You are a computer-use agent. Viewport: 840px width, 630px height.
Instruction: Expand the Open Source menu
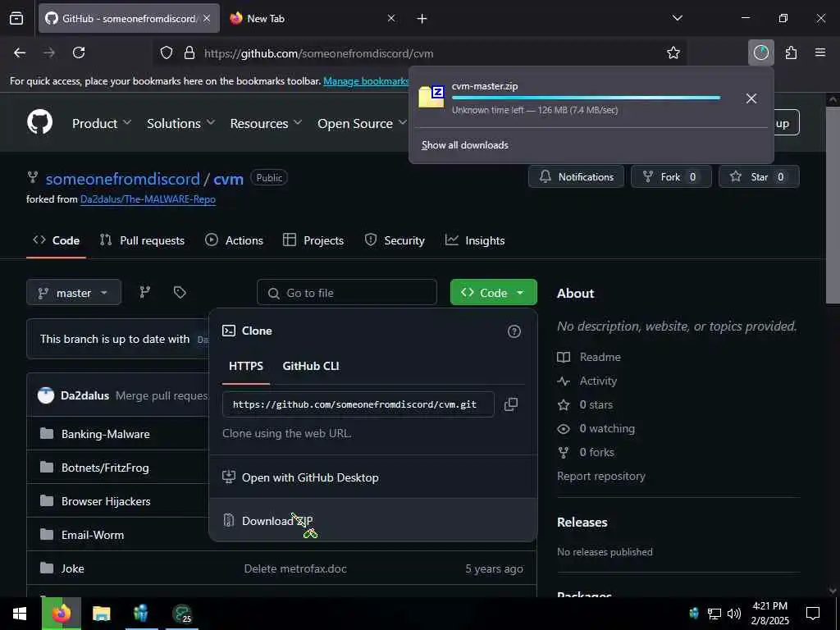coord(362,123)
